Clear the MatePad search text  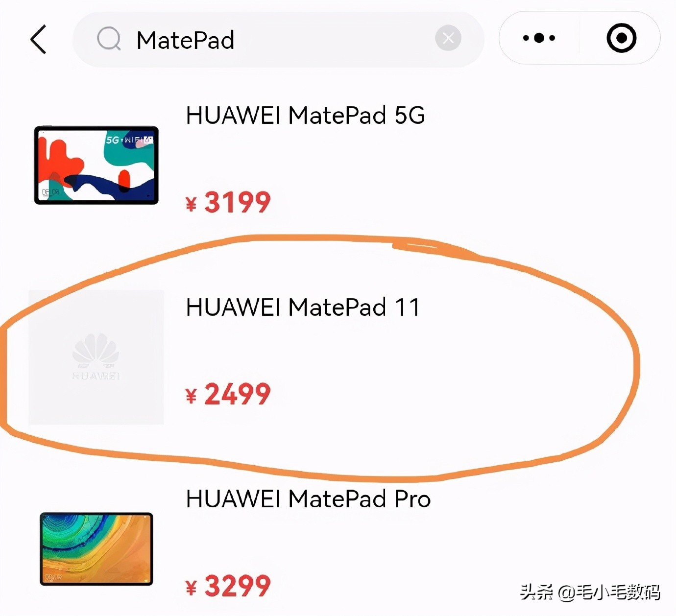[448, 38]
